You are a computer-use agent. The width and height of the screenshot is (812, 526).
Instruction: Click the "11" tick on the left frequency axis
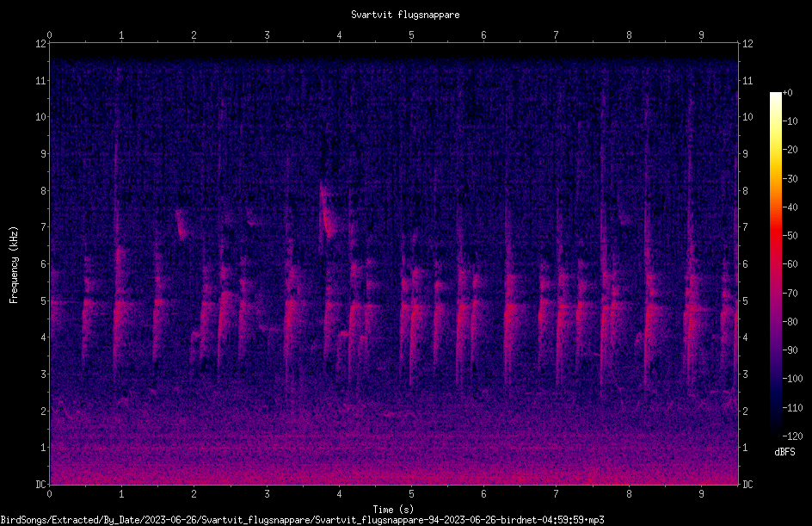(x=40, y=80)
